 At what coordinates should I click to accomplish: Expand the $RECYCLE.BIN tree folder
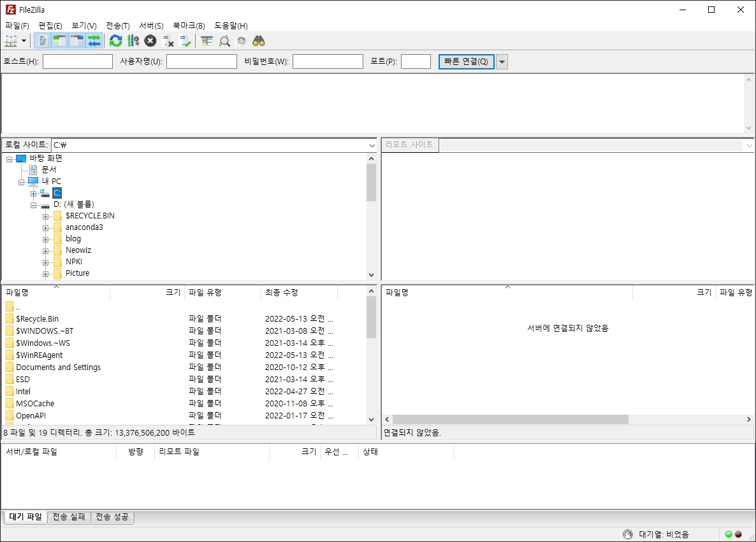[x=45, y=217]
